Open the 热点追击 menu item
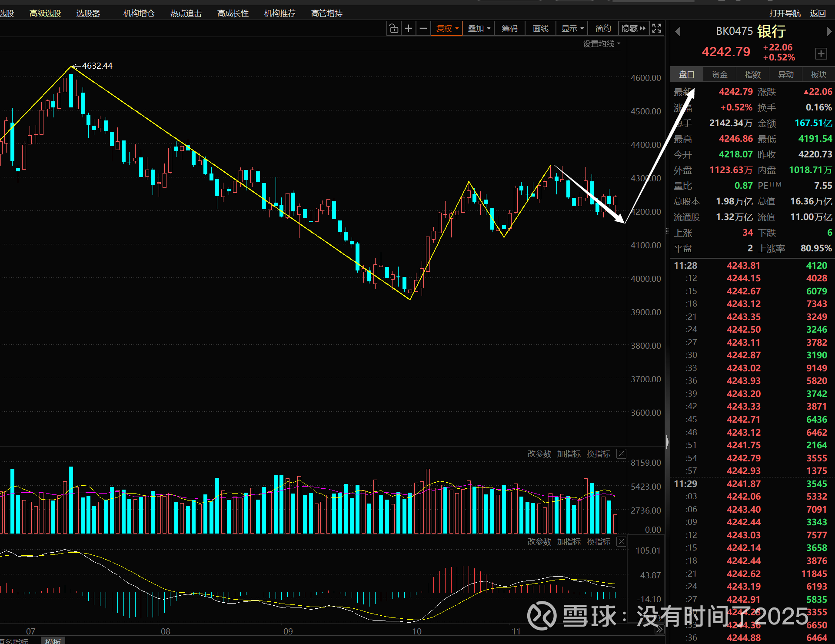Viewport: 835px width, 644px height. 186,13
